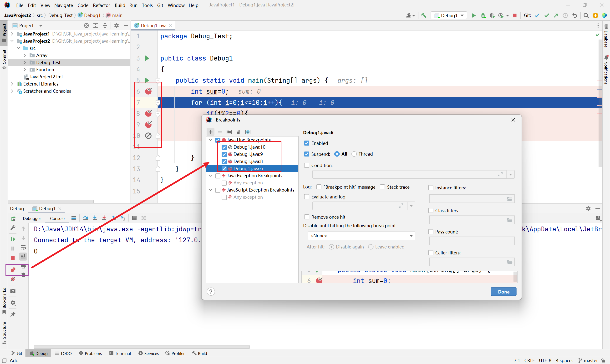This screenshot has width=610, height=364.
Task: Select the Thread suspend radio button
Action: pos(354,154)
